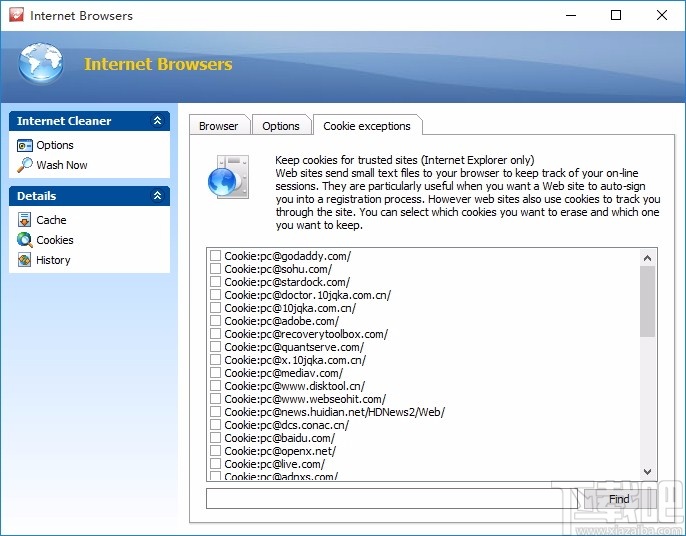Open History details

pyautogui.click(x=53, y=260)
